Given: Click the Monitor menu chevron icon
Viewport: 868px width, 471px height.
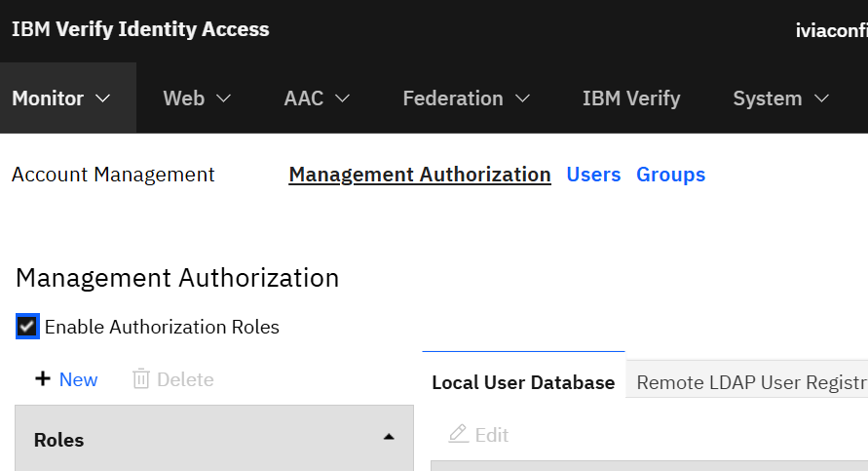Looking at the screenshot, I should (x=103, y=98).
